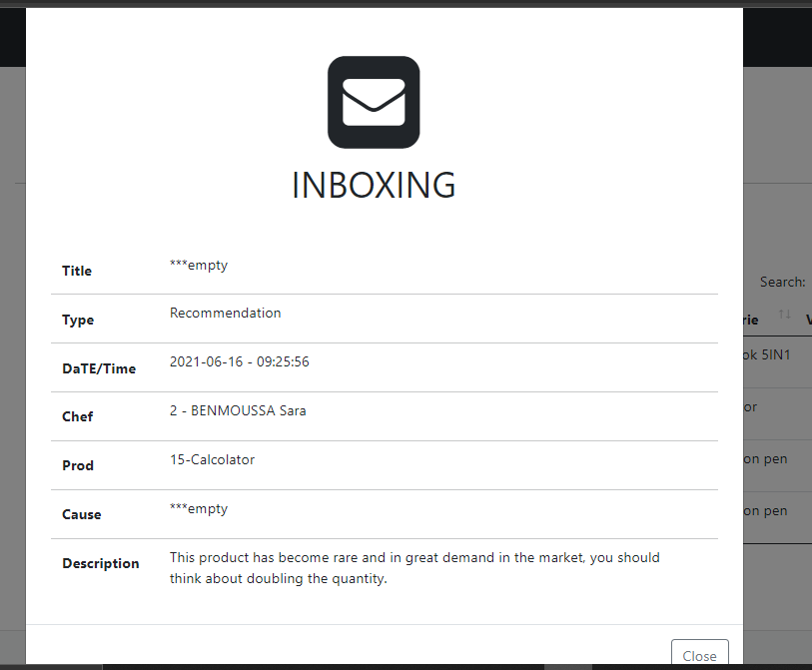Select the '***empty' Title value
The height and width of the screenshot is (670, 812).
[199, 265]
